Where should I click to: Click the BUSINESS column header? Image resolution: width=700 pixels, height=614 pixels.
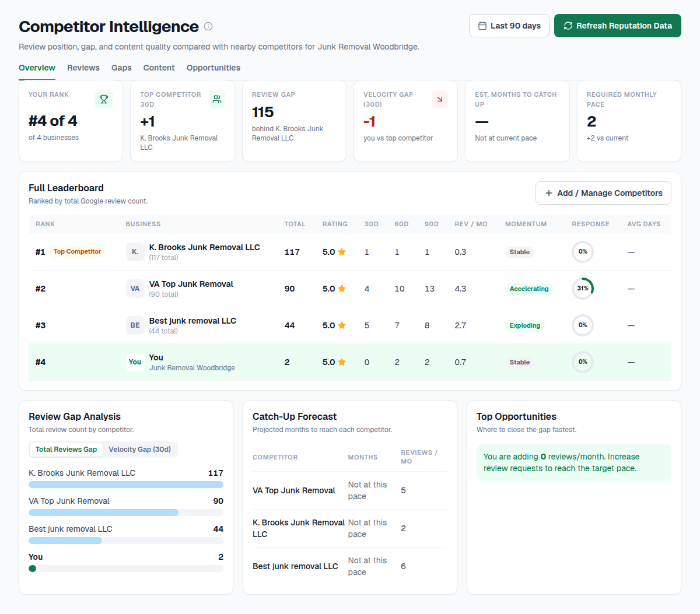click(143, 224)
